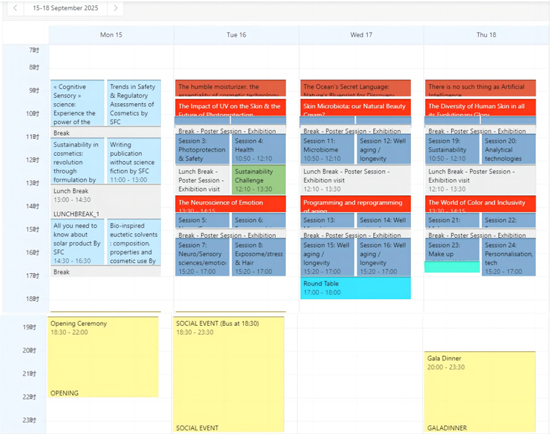Open Session 12: Well aging / longevity

pyautogui.click(x=384, y=149)
